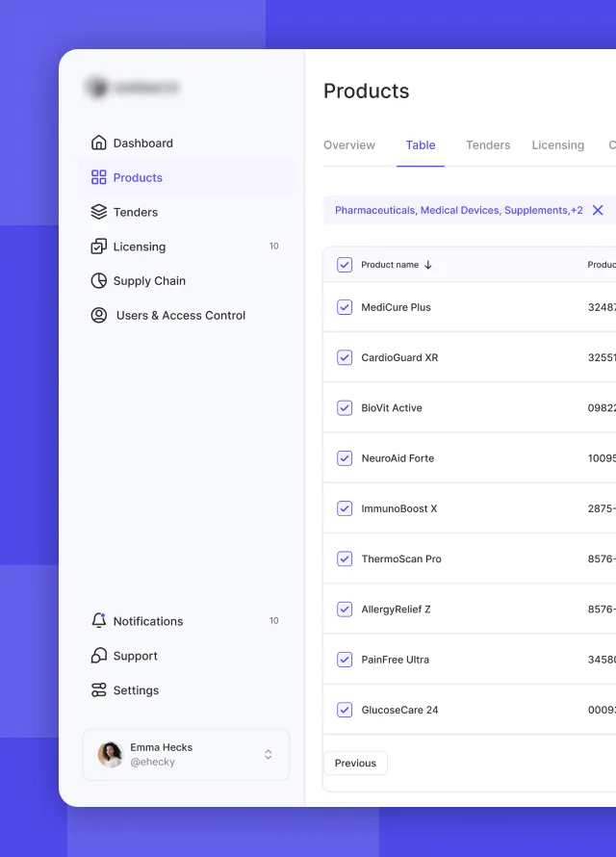Click the Products grid icon
Viewport: 616px width, 857px height.
tap(99, 177)
